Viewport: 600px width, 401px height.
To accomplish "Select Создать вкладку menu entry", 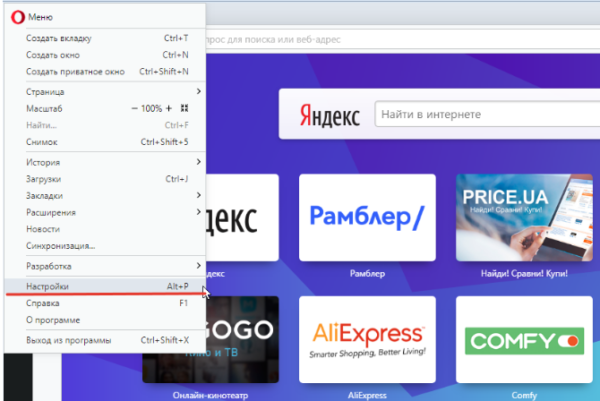I will click(105, 38).
